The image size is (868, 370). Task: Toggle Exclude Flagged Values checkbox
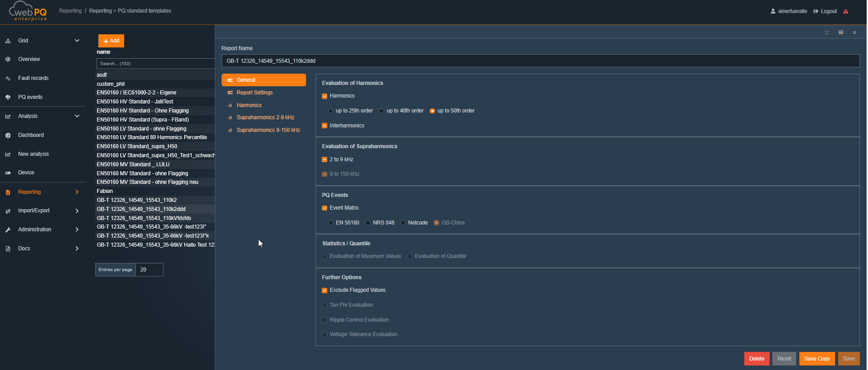pyautogui.click(x=325, y=290)
